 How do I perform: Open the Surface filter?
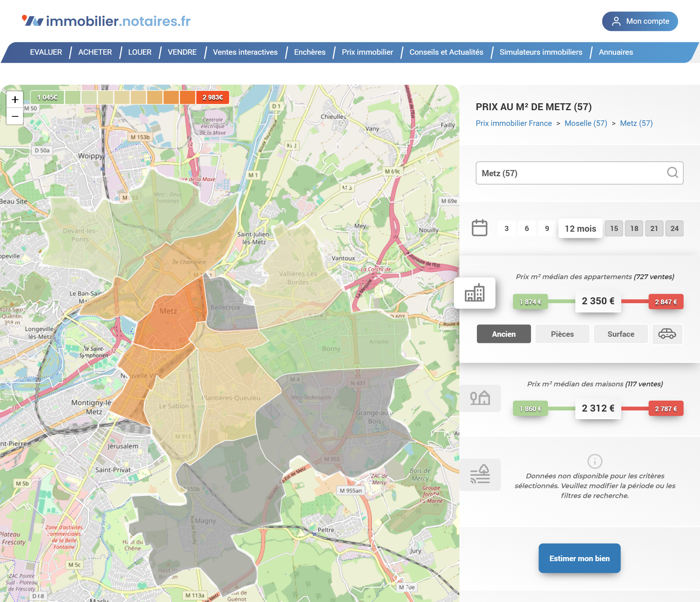pos(621,334)
